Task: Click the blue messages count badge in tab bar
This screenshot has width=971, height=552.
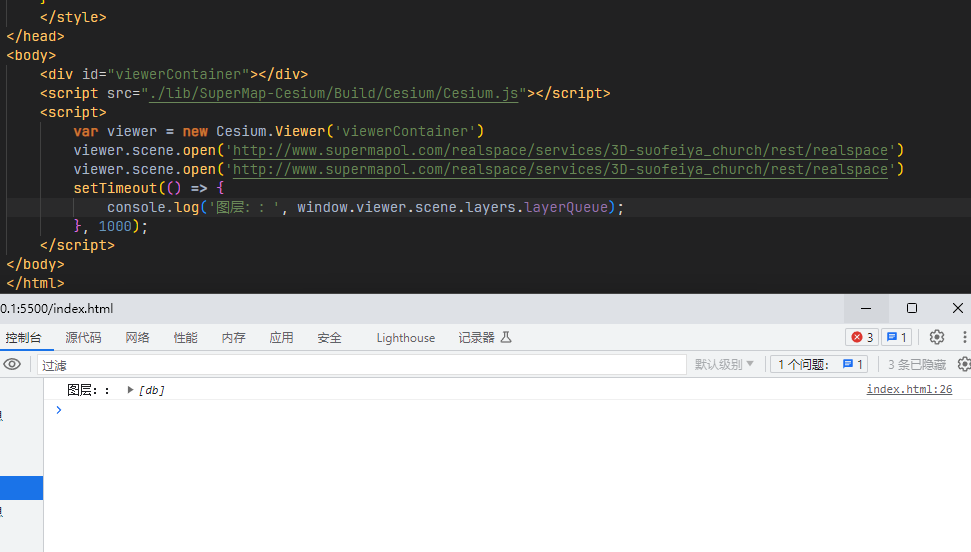Action: pos(896,337)
